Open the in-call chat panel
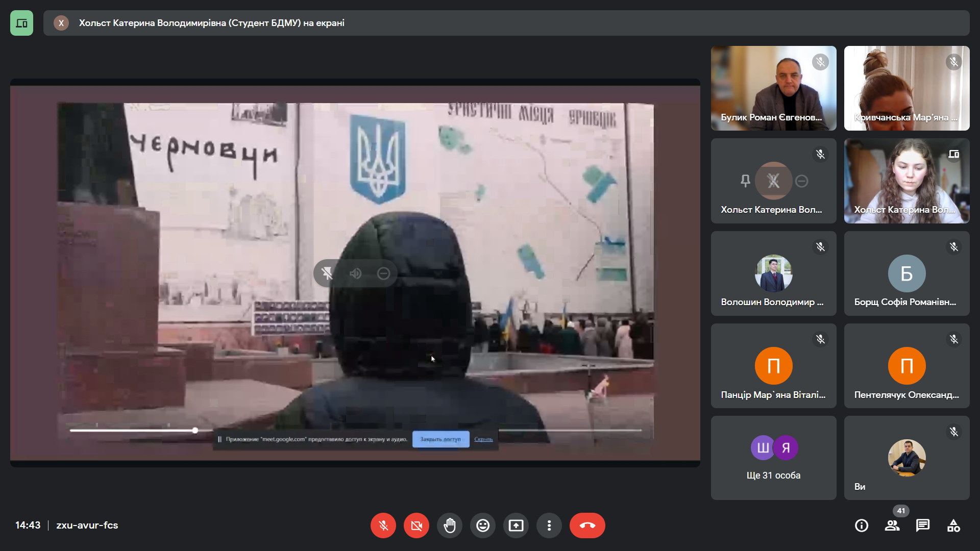The height and width of the screenshot is (551, 980). point(923,525)
